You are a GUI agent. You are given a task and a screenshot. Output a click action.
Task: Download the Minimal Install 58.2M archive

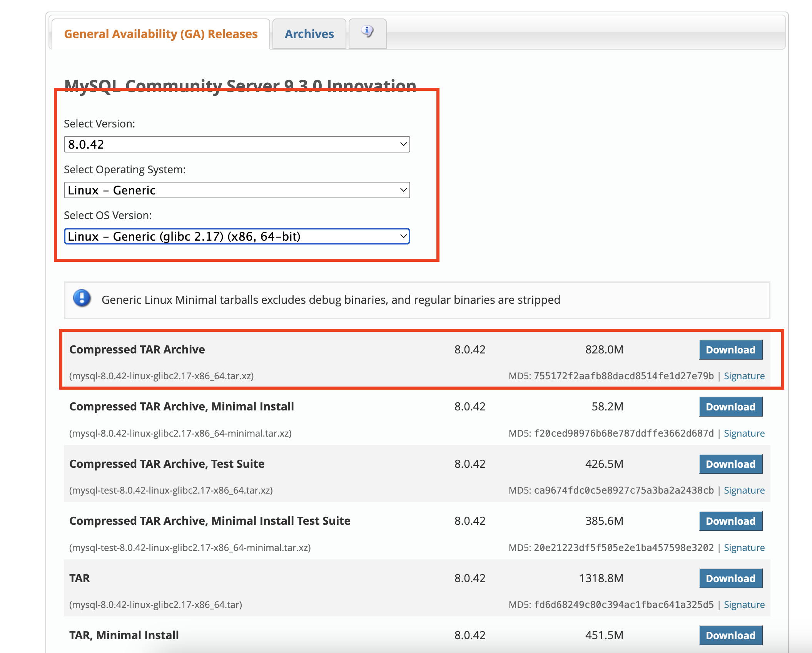click(x=730, y=407)
